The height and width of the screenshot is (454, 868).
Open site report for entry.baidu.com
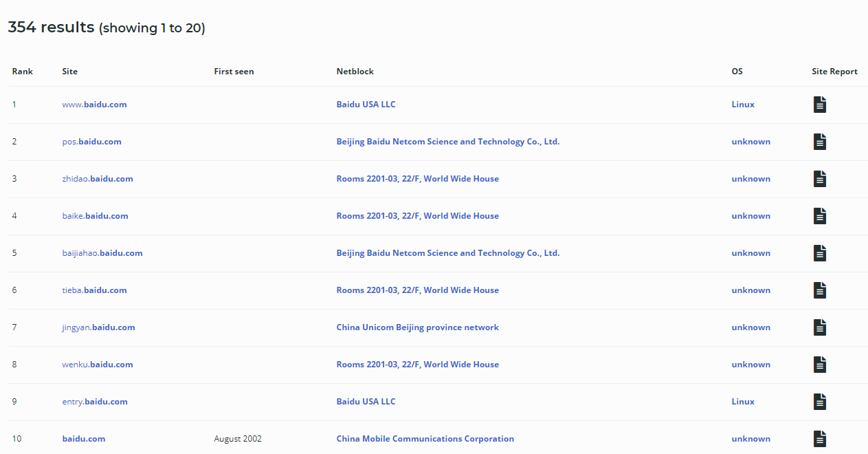click(820, 402)
